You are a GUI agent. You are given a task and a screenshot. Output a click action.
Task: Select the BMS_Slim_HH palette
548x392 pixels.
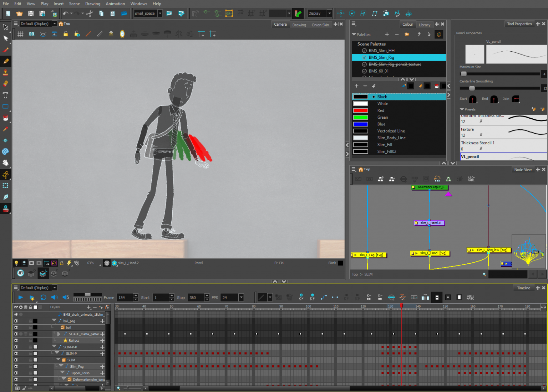[381, 51]
